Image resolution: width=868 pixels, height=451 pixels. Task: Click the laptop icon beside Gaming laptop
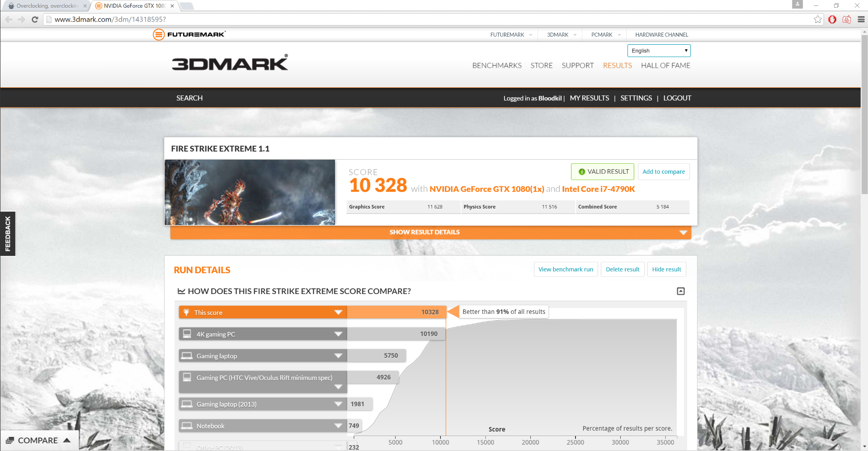coord(187,356)
